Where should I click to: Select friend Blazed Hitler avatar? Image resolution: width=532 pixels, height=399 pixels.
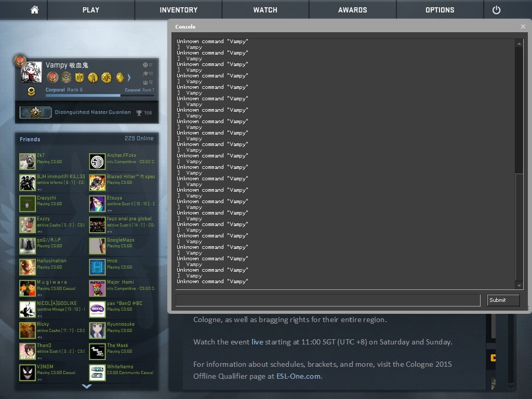[x=97, y=182]
